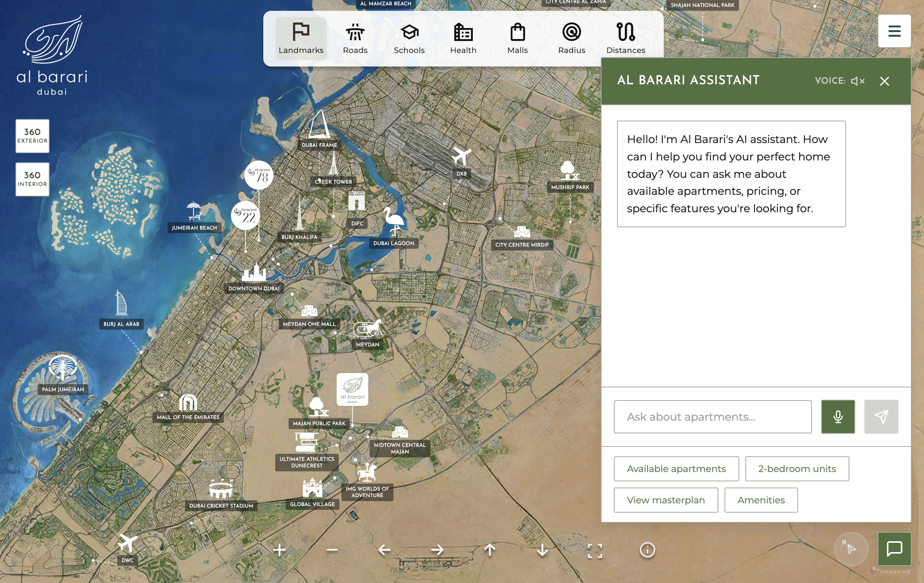
Task: Select the Dubai Lagoon flamingo icon
Action: pyautogui.click(x=394, y=221)
